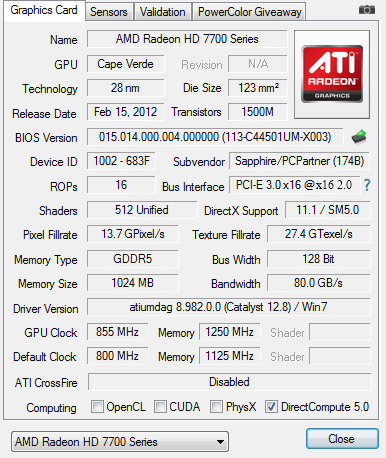386x458 pixels.
Task: Click the Name field showing AMD Radeon
Action: click(x=187, y=39)
